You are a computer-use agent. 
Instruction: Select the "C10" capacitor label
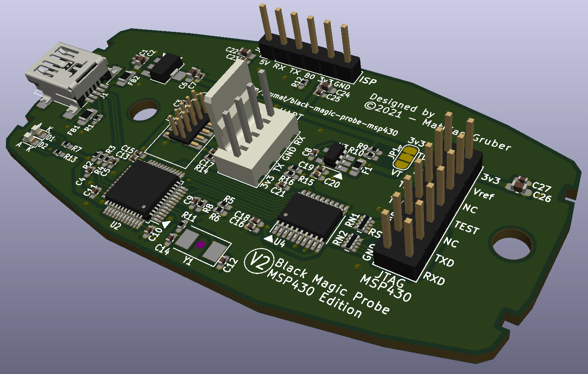pyautogui.click(x=155, y=234)
